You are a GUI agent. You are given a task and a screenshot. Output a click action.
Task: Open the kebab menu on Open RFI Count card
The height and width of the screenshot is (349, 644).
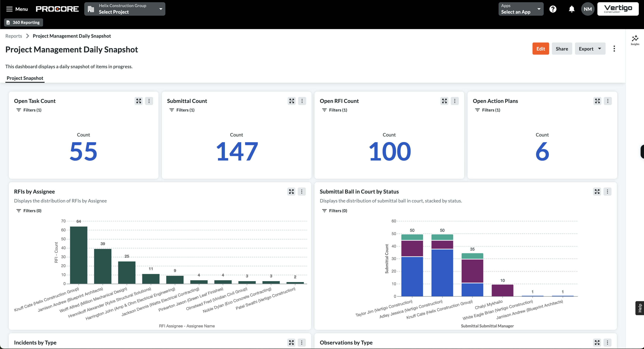[x=455, y=101]
